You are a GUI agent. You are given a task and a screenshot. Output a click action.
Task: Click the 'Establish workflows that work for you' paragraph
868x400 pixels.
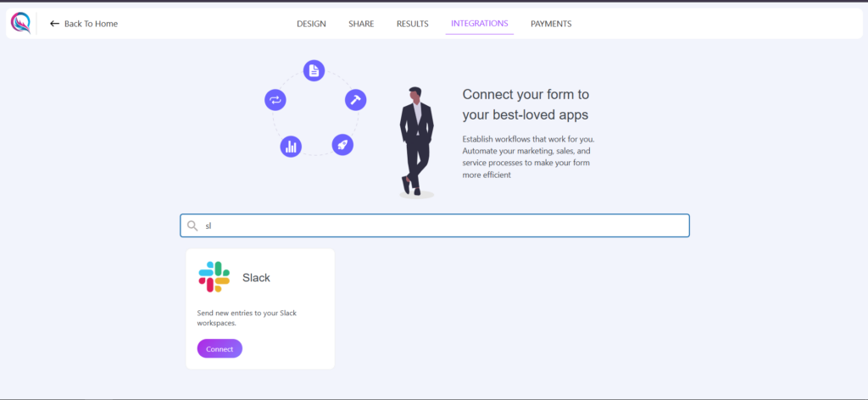click(x=529, y=157)
